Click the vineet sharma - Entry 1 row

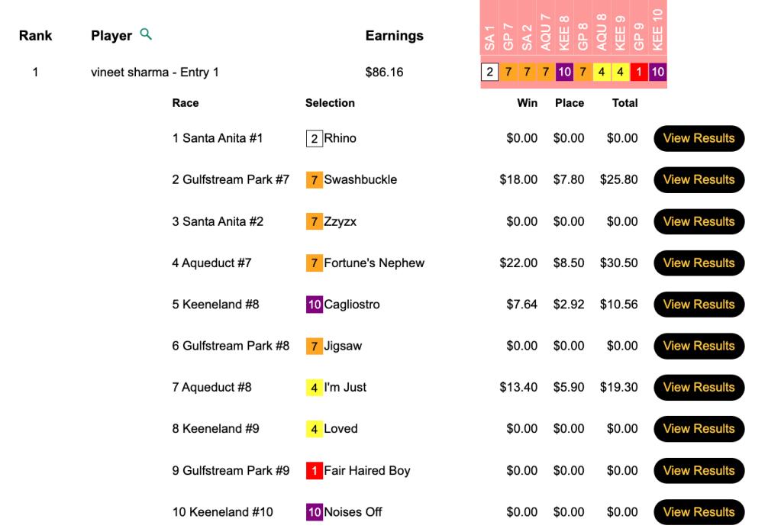[x=155, y=73]
